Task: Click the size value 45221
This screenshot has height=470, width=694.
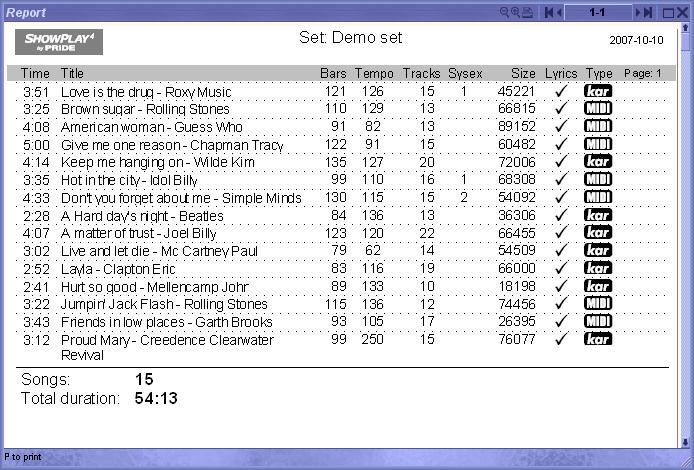Action: [x=517, y=91]
